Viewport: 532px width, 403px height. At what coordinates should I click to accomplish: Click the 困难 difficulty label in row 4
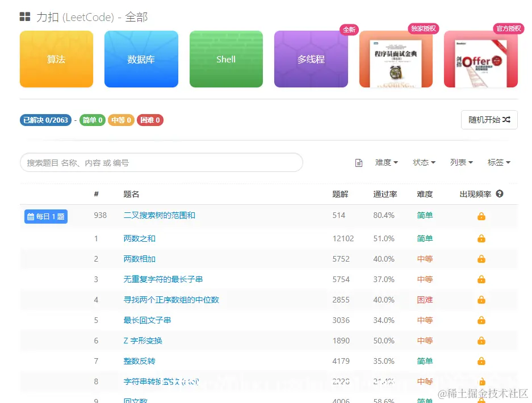click(425, 300)
